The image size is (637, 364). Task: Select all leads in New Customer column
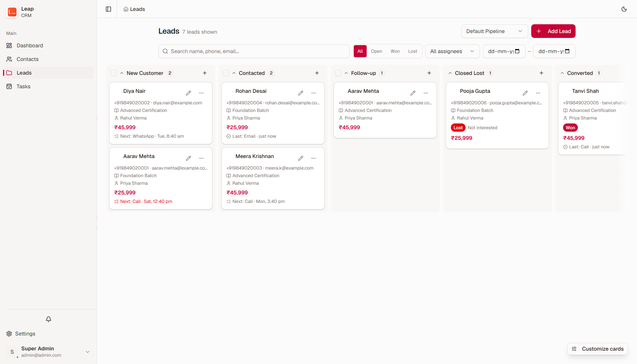pos(114,73)
